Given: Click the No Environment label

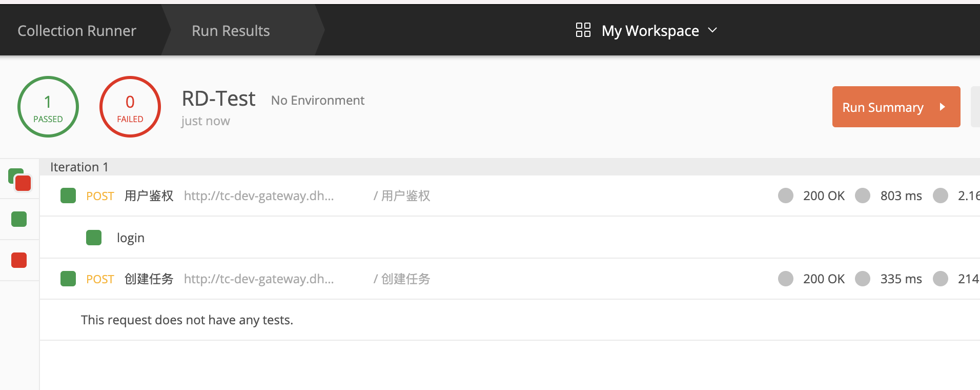Looking at the screenshot, I should click(x=318, y=100).
